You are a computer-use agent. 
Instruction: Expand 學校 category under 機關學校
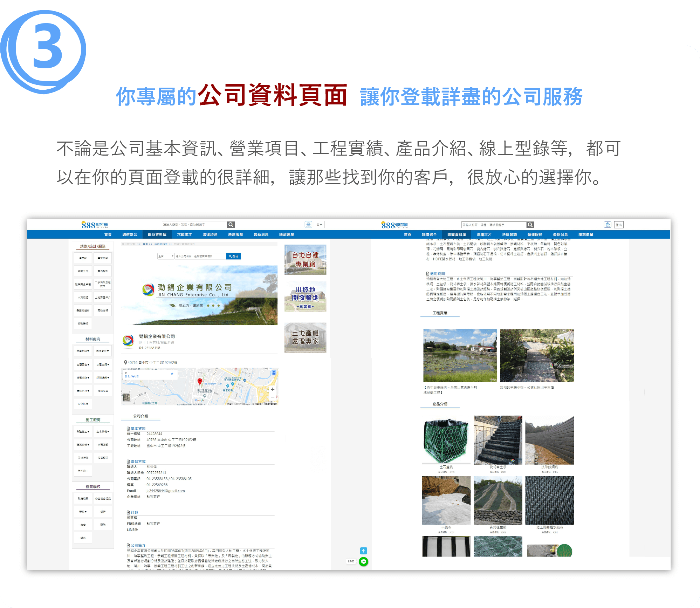(83, 512)
